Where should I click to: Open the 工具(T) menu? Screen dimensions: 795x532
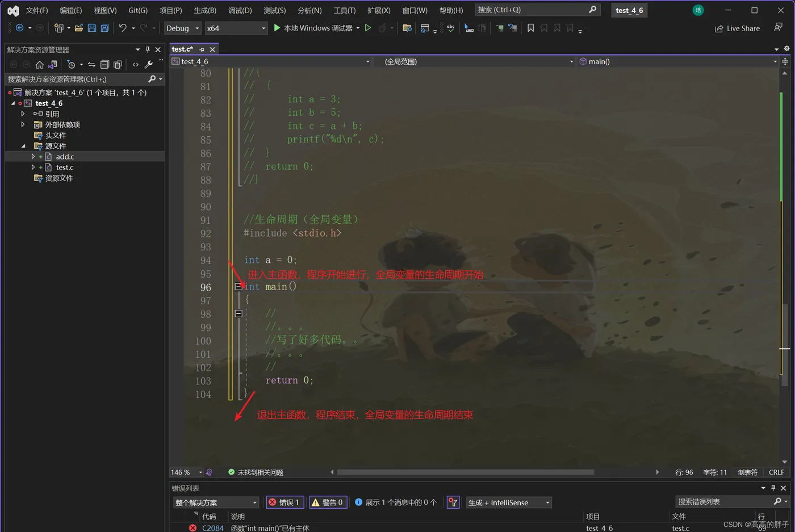click(x=345, y=10)
